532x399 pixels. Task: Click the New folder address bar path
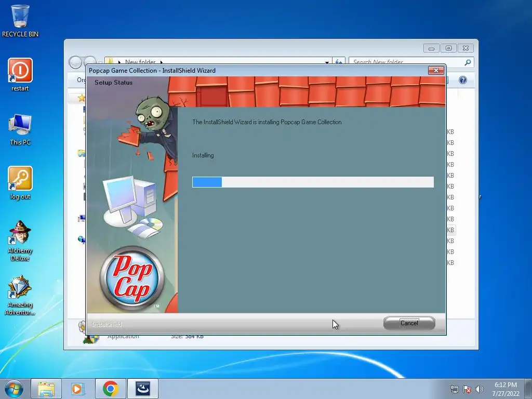click(140, 62)
